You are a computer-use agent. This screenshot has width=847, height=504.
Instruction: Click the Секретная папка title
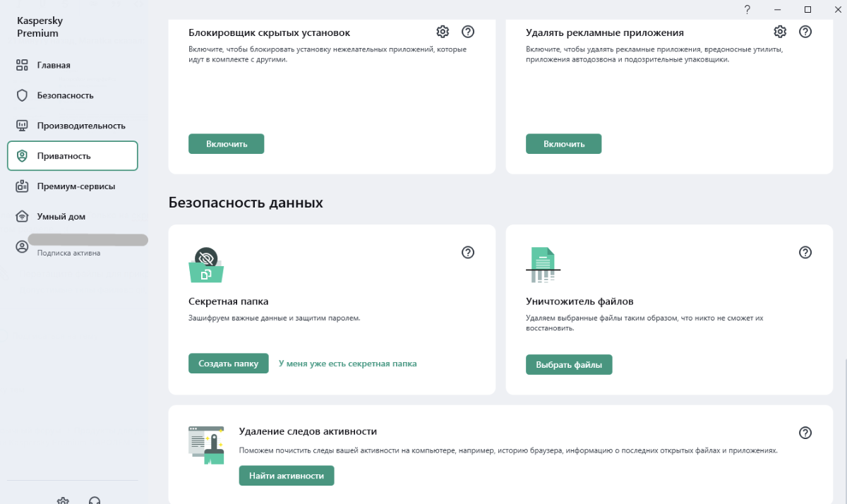tap(229, 301)
